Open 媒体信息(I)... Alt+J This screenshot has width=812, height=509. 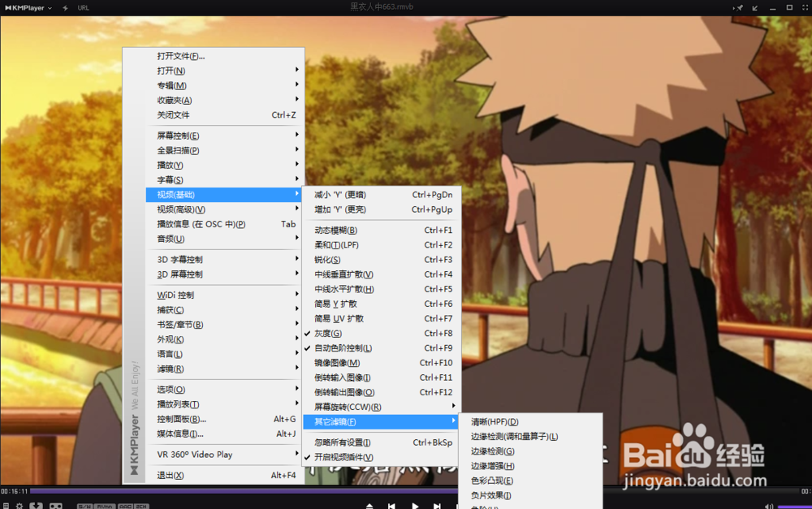(x=225, y=434)
